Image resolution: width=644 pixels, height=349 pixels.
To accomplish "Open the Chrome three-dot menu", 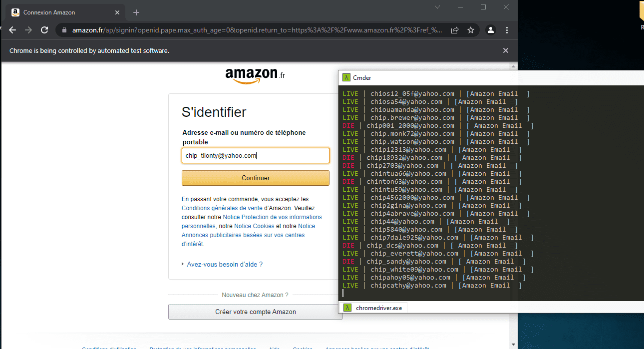I will pos(507,30).
